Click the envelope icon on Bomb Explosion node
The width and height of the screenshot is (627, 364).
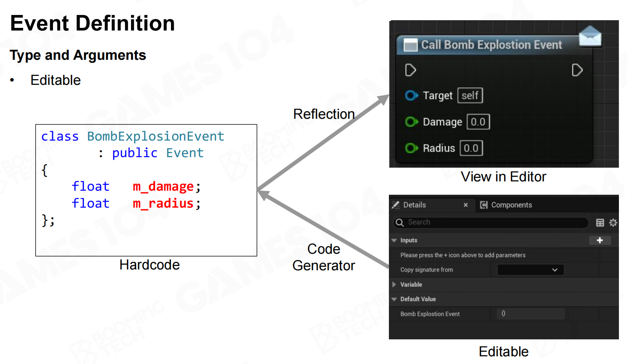(x=590, y=37)
